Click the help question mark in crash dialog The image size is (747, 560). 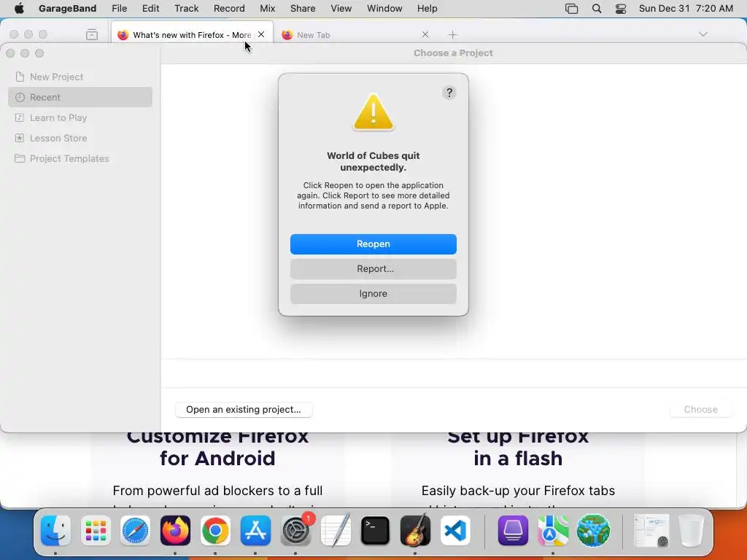[x=449, y=93]
